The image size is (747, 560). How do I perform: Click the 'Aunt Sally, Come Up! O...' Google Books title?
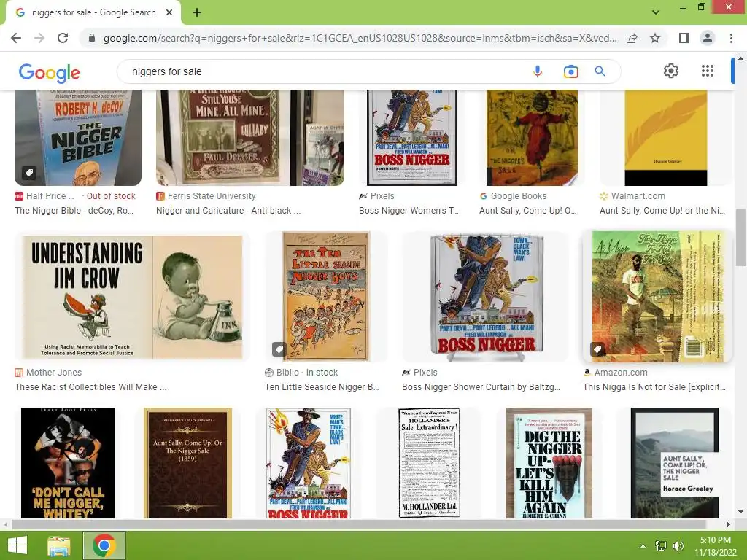pyautogui.click(x=528, y=211)
